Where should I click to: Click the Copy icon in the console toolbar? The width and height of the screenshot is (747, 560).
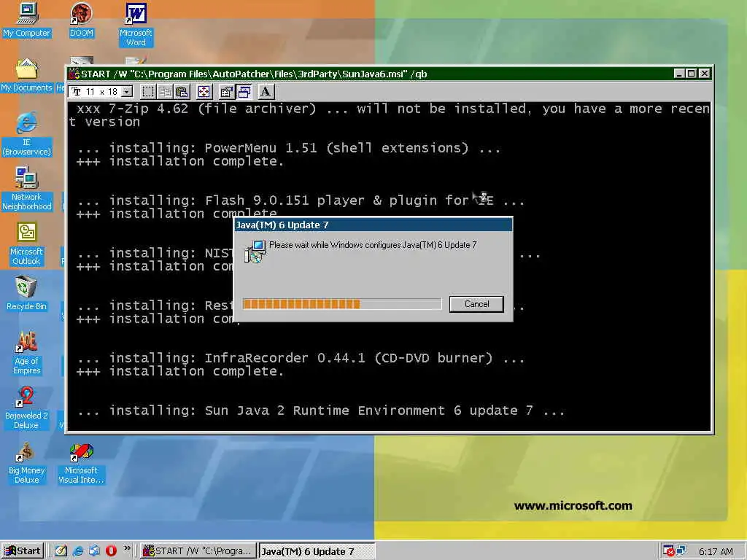165,92
